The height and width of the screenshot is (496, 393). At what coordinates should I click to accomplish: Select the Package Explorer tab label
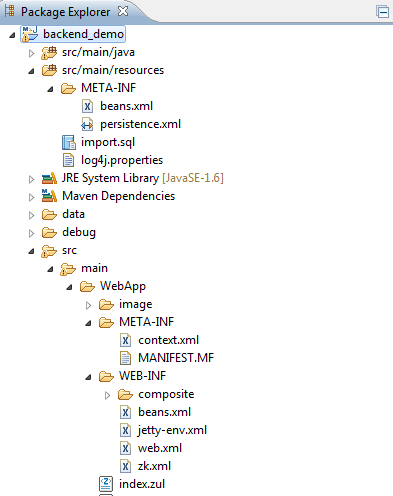[x=65, y=12]
